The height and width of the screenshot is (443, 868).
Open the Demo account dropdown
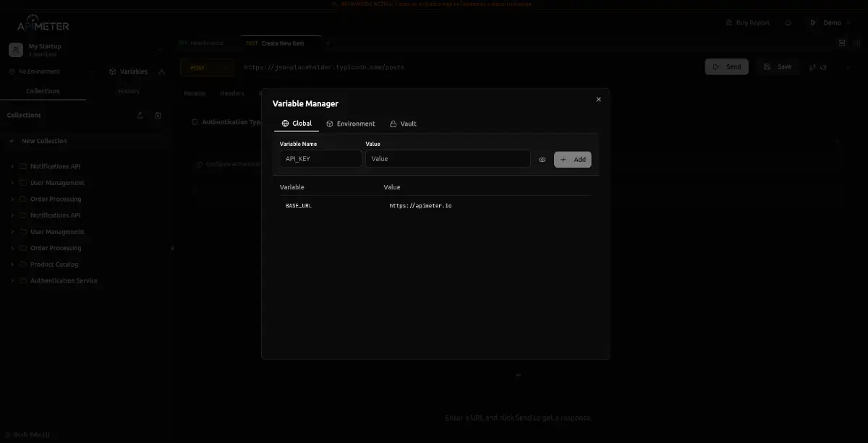[830, 22]
